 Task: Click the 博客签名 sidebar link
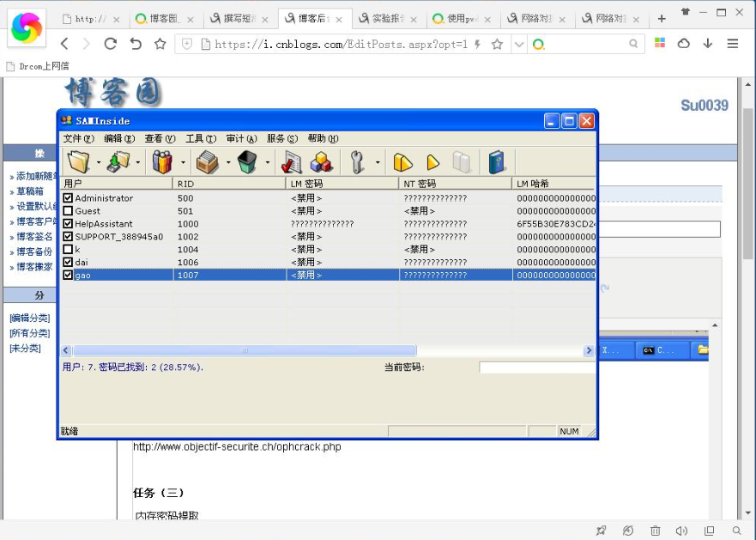pos(34,236)
